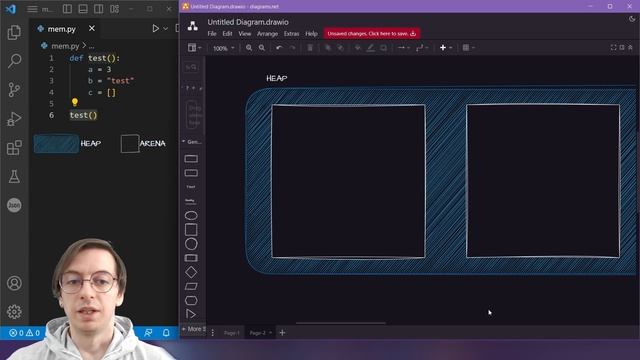Image resolution: width=640 pixels, height=360 pixels.
Task: Click the shape search field in draw.io
Action: click(x=191, y=67)
